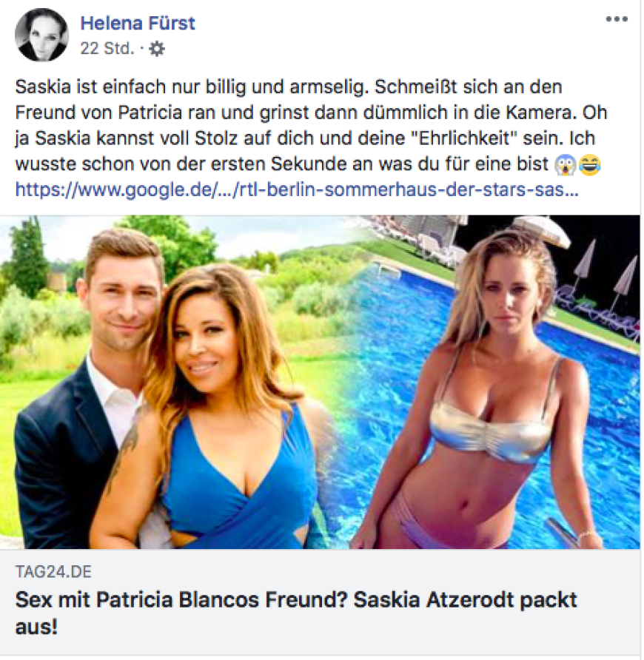
Task: Click the word 'aus!' ending the headline
Action: tap(36, 627)
